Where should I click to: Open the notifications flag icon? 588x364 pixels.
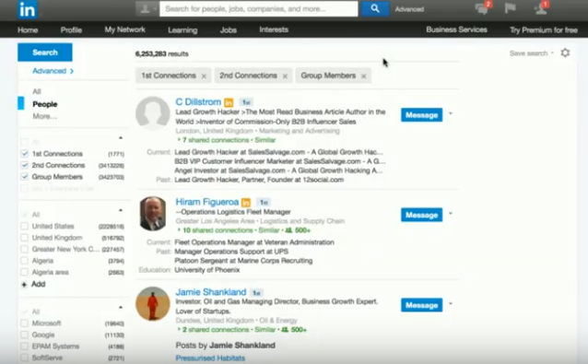[x=510, y=8]
